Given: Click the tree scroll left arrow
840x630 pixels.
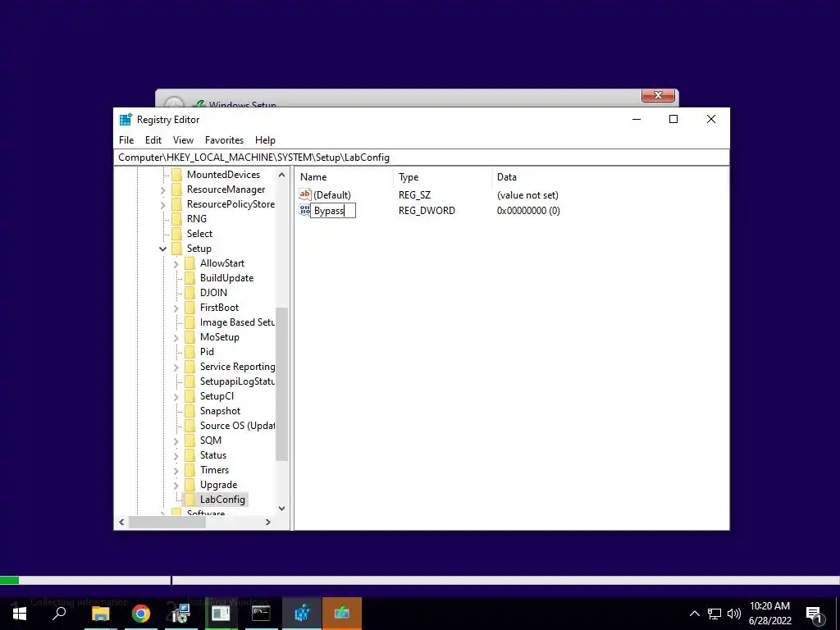Looking at the screenshot, I should (121, 522).
